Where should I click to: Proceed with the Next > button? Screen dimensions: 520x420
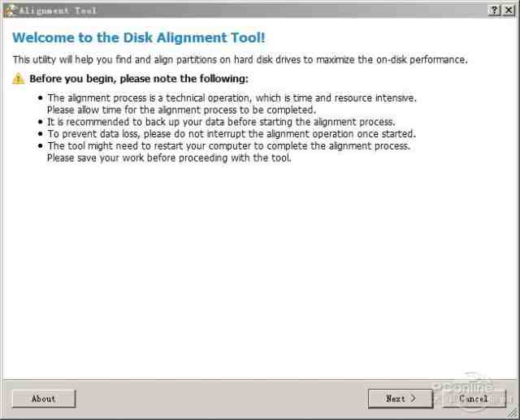coord(401,398)
